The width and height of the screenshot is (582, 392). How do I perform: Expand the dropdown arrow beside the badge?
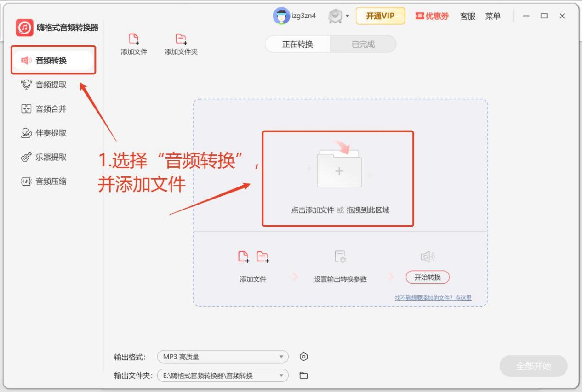coord(348,17)
